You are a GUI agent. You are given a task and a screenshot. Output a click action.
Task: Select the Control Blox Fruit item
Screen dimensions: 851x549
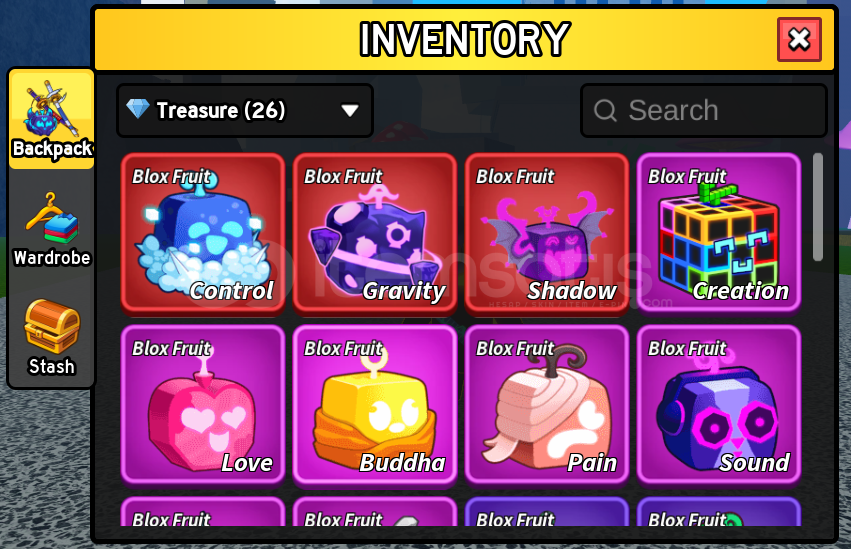click(x=203, y=233)
